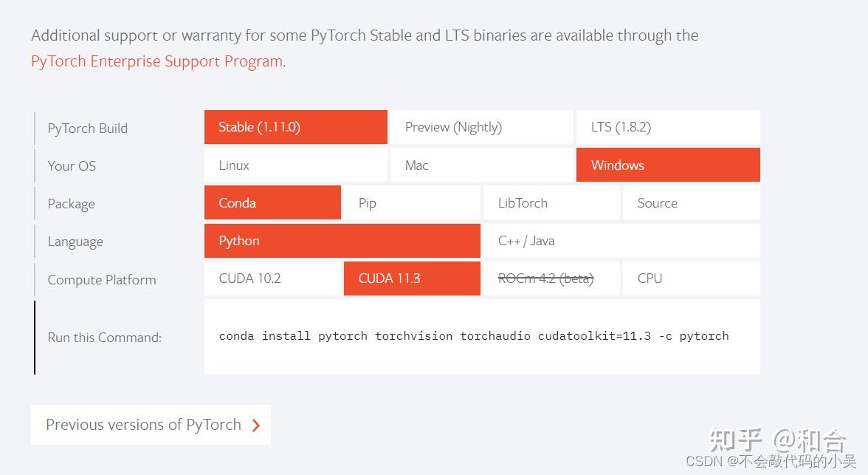Select CPU as compute platform
Screen dimensions: 868x475
(x=691, y=278)
